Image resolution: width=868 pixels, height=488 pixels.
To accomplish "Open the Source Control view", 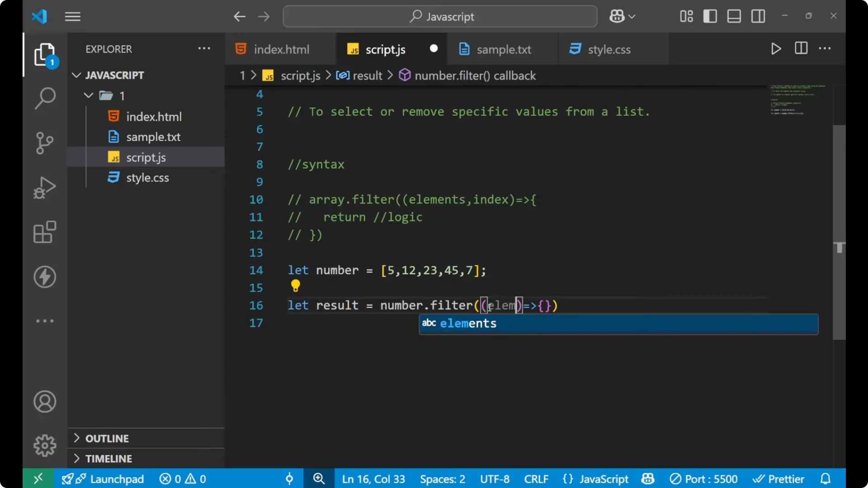I will (x=44, y=143).
